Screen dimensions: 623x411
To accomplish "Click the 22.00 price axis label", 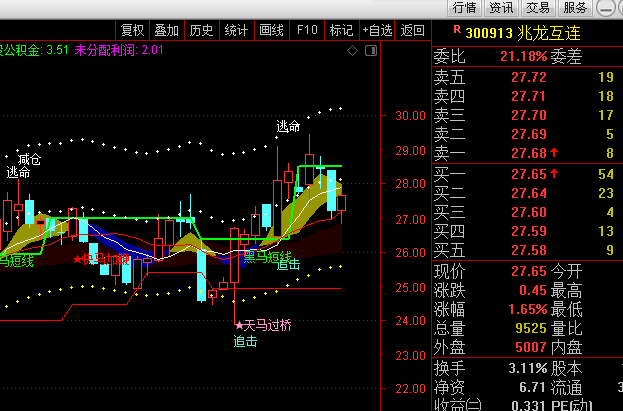I will tap(410, 389).
